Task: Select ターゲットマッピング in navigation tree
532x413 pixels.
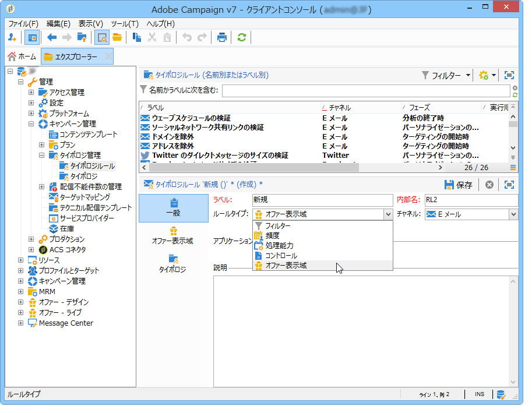Action: coord(85,197)
